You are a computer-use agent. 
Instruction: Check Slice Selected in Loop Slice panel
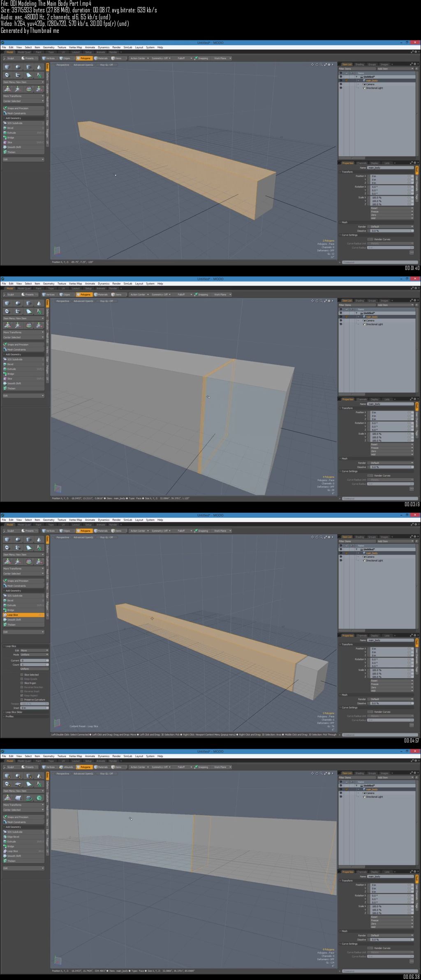(22, 675)
